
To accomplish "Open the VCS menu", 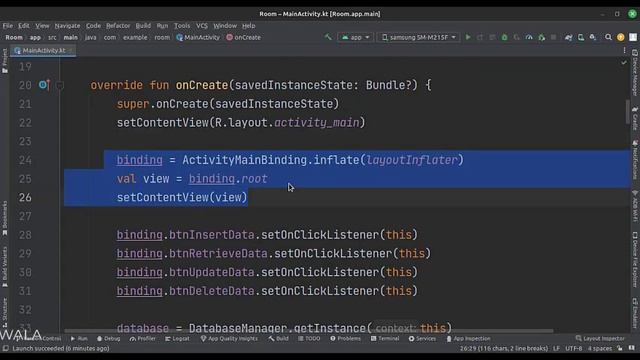I will 202,26.
